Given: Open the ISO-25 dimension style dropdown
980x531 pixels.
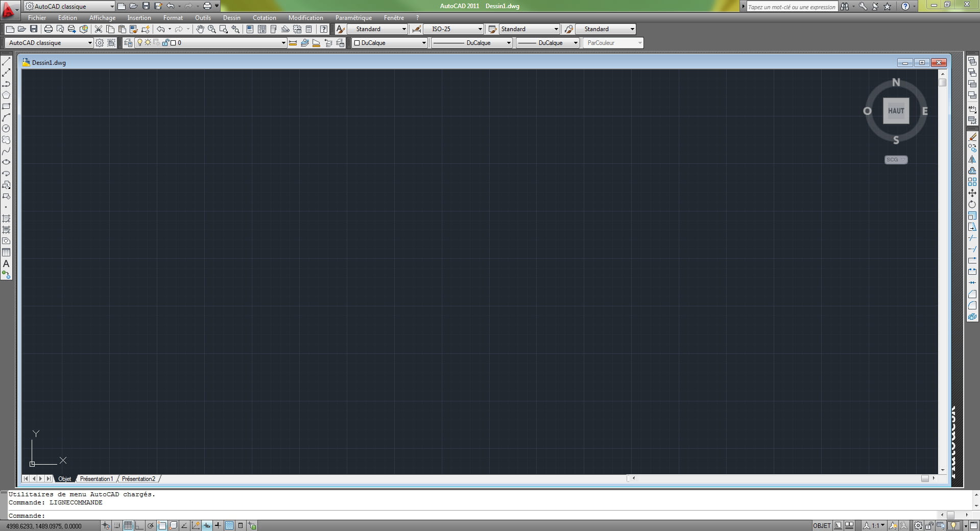Looking at the screenshot, I should pos(480,29).
